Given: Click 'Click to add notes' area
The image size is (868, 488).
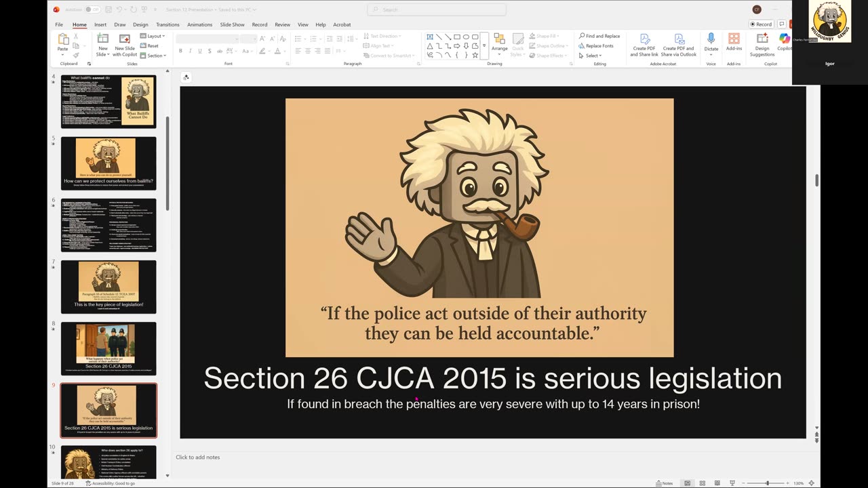Looking at the screenshot, I should [x=198, y=457].
